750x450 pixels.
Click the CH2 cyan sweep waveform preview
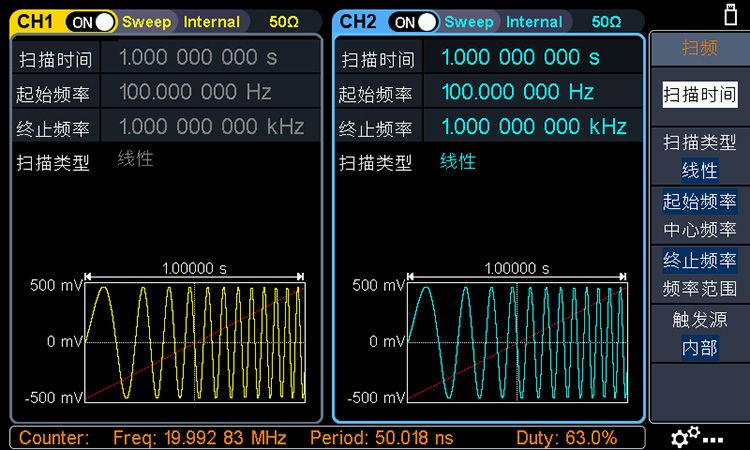coord(517,342)
